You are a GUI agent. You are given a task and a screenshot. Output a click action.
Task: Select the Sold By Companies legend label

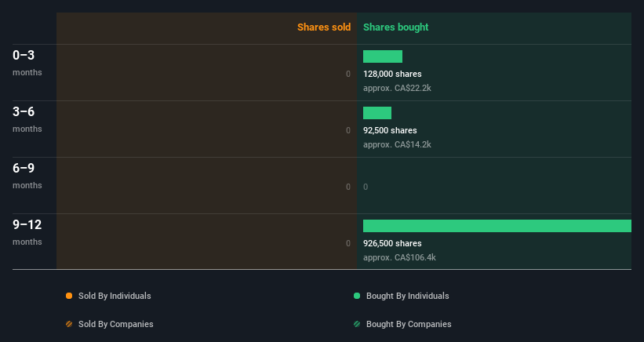pyautogui.click(x=116, y=324)
